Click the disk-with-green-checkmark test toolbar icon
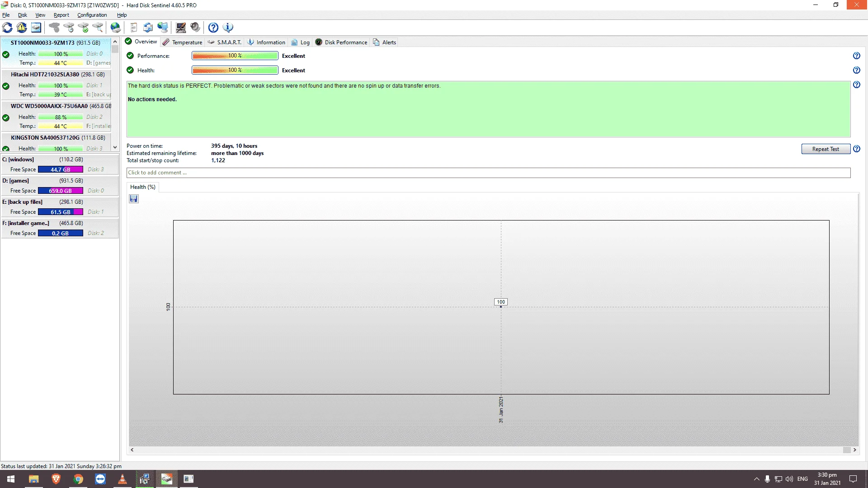The height and width of the screenshot is (488, 868). (83, 28)
